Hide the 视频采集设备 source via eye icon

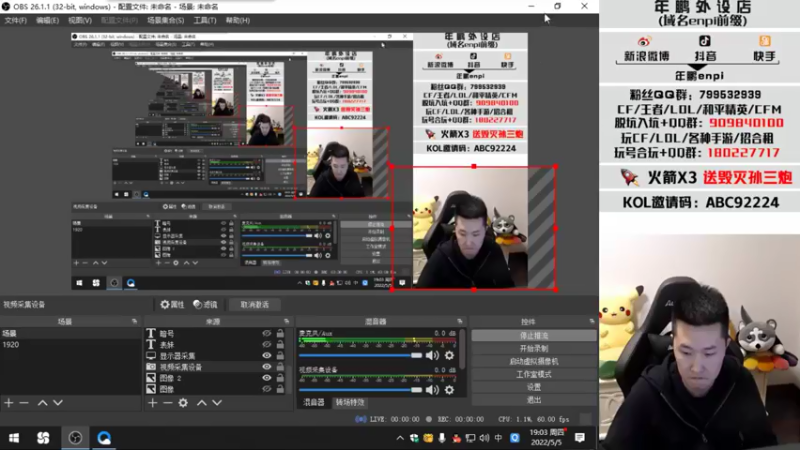pos(266,367)
